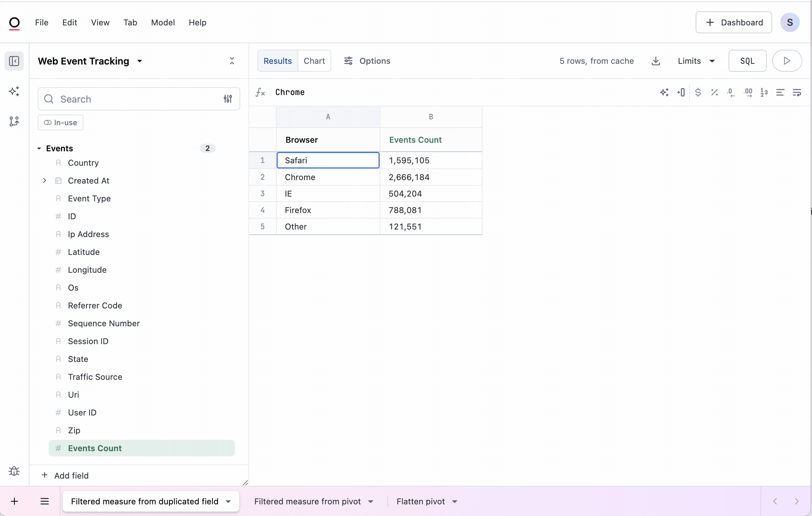Image resolution: width=812 pixels, height=516 pixels.
Task: Toggle the In-use fields filter
Action: pyautogui.click(x=60, y=122)
